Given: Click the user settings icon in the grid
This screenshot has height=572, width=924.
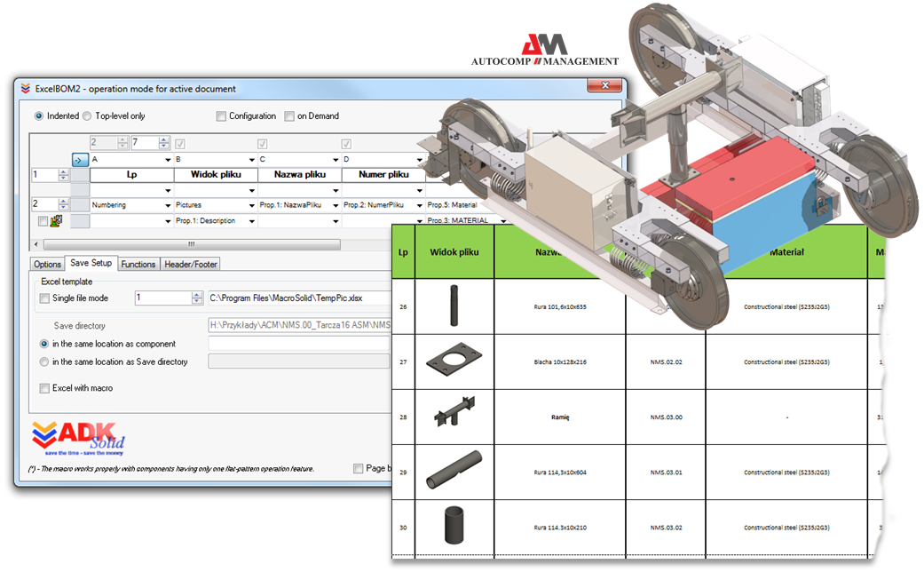Looking at the screenshot, I should pos(57,221).
